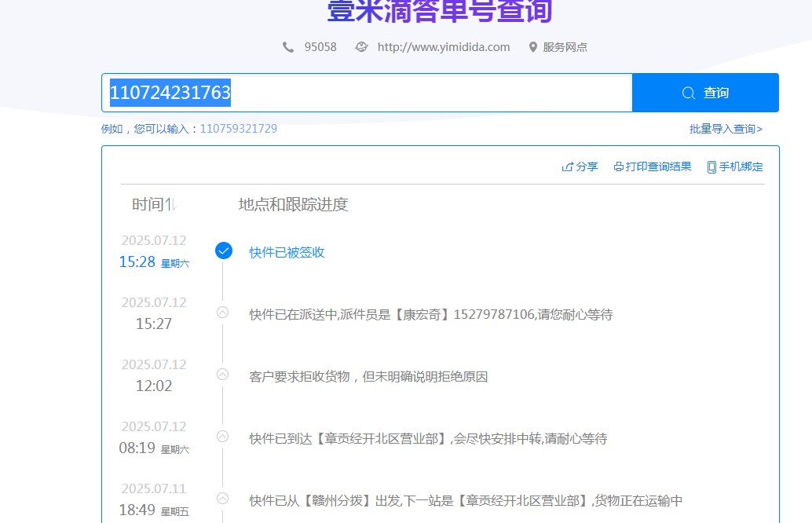The image size is (812, 523).
Task: Click the timeline marker for the 18:49 entry
Action: coord(223,498)
